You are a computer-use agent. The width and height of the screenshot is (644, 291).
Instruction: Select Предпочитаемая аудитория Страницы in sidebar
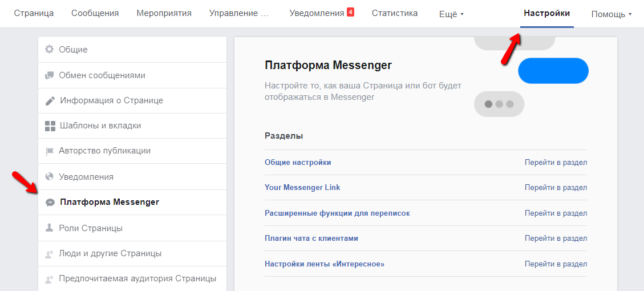(132, 278)
